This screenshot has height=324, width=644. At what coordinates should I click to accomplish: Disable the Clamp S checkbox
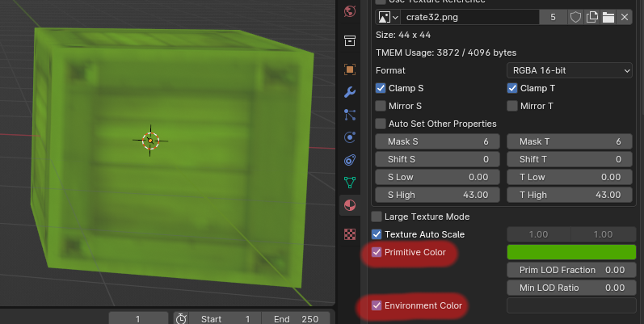coord(381,88)
